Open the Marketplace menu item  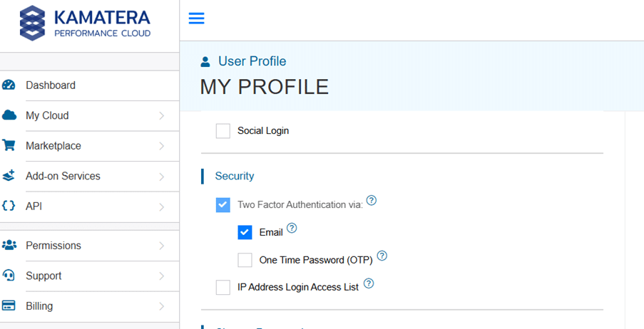pyautogui.click(x=53, y=146)
